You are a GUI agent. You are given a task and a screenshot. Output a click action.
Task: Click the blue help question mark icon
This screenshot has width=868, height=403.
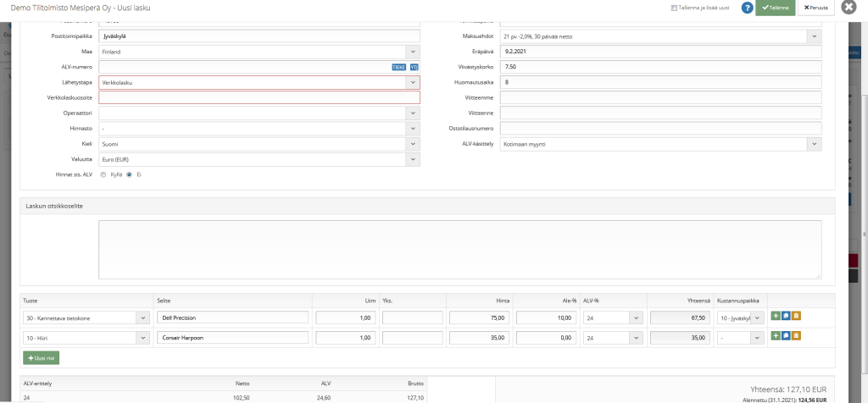[748, 8]
